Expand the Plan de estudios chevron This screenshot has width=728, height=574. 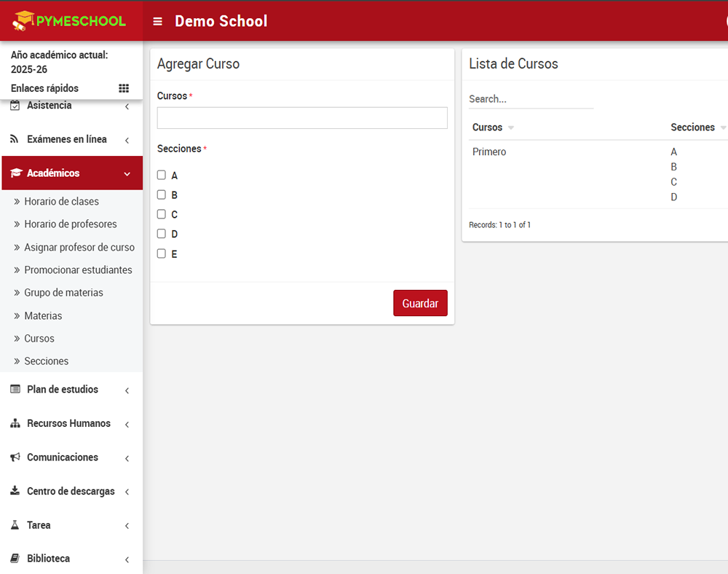[x=127, y=390]
